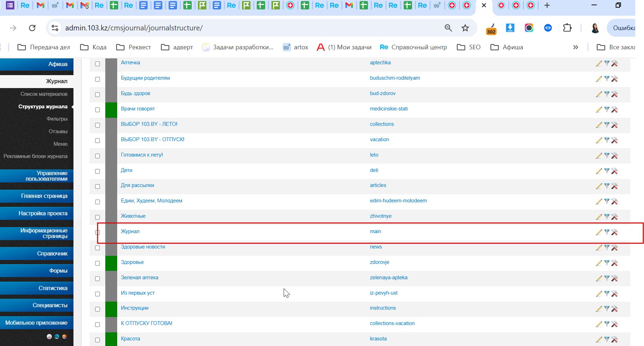Check the box for Инструкции
The height and width of the screenshot is (346, 644).
(x=98, y=309)
